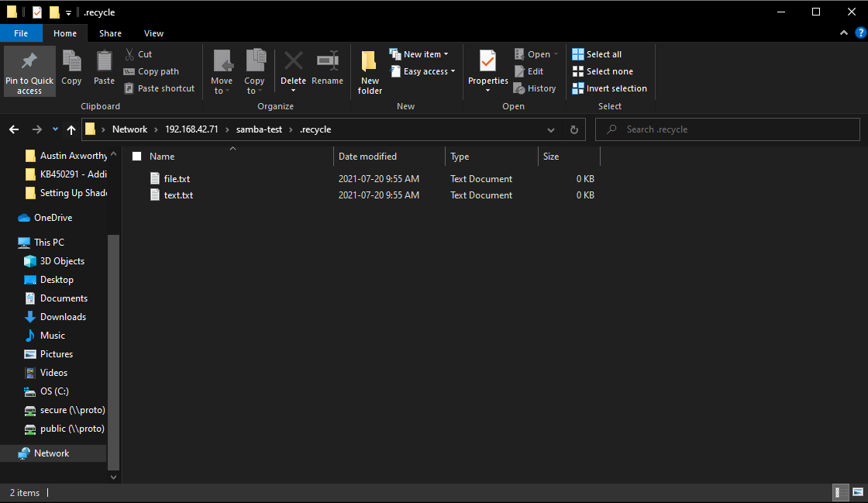The width and height of the screenshot is (868, 503).
Task: Expand the Delete options arrow
Action: [294, 91]
